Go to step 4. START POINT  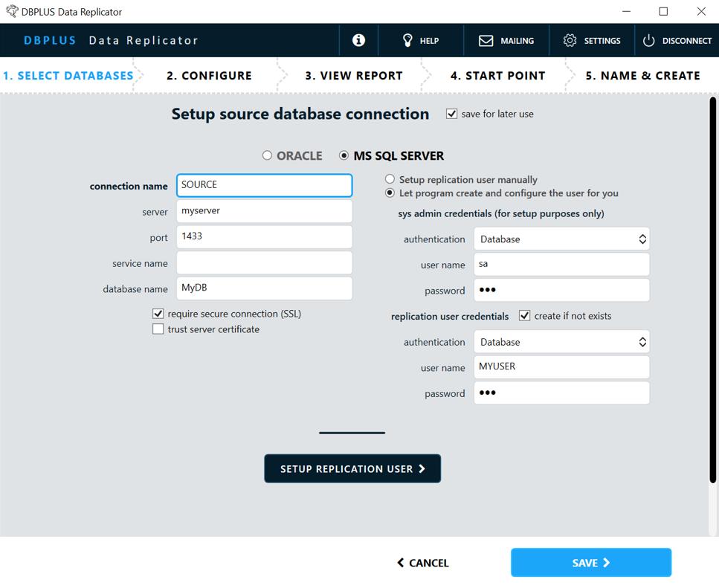click(498, 76)
